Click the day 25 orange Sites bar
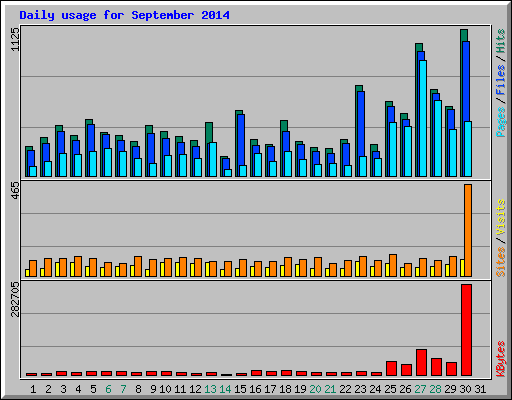 [x=393, y=265]
